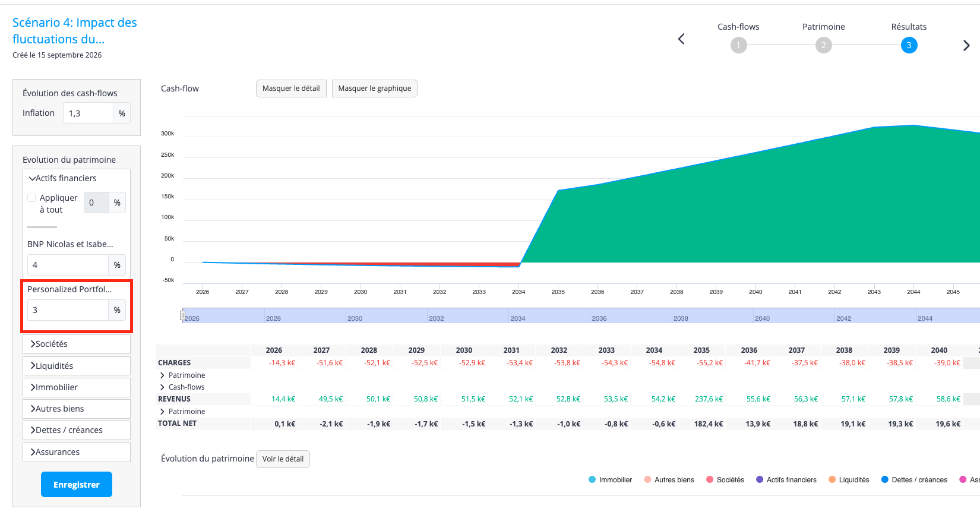Select step 2 Patrimoine circle

823,45
